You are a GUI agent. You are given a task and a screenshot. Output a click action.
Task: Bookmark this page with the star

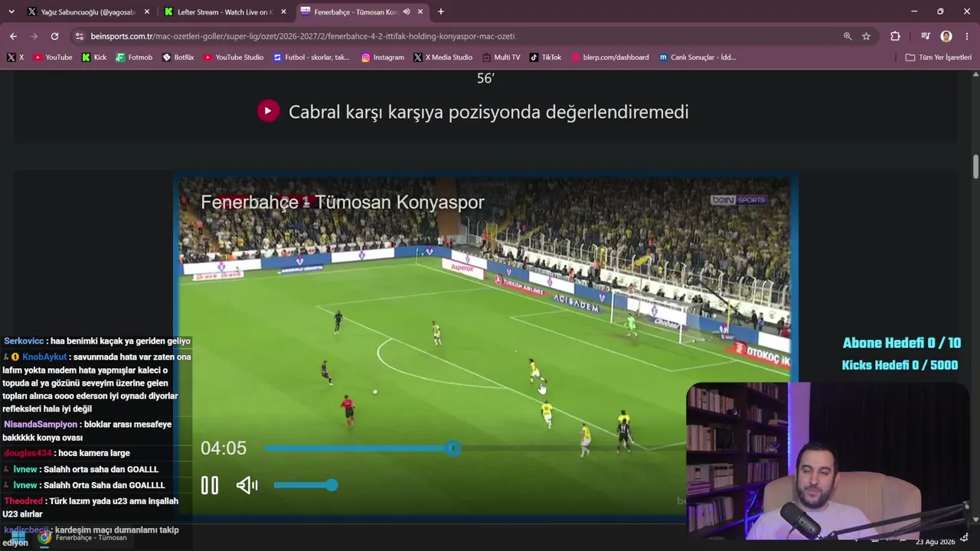click(x=866, y=36)
